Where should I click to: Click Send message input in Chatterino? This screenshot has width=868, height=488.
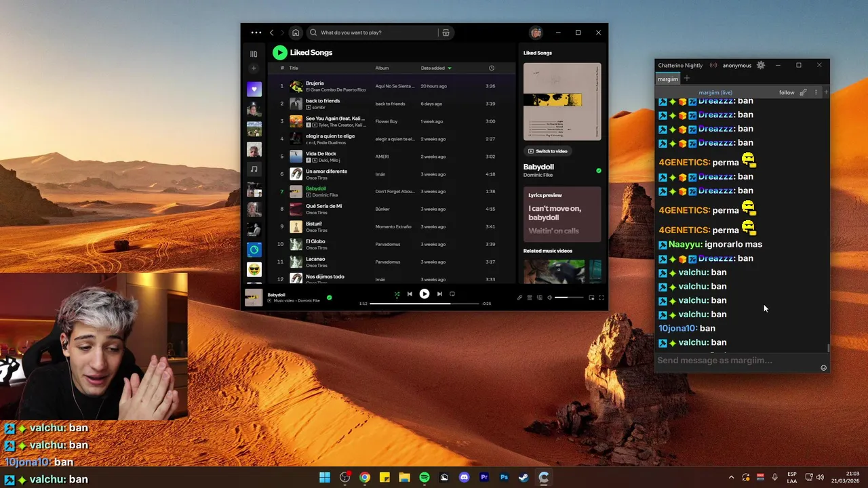[737, 361]
